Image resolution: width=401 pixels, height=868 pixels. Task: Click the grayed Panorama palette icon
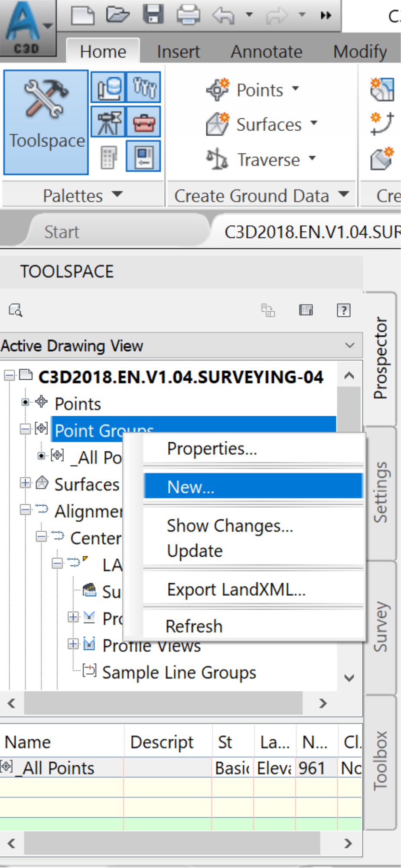(x=108, y=157)
